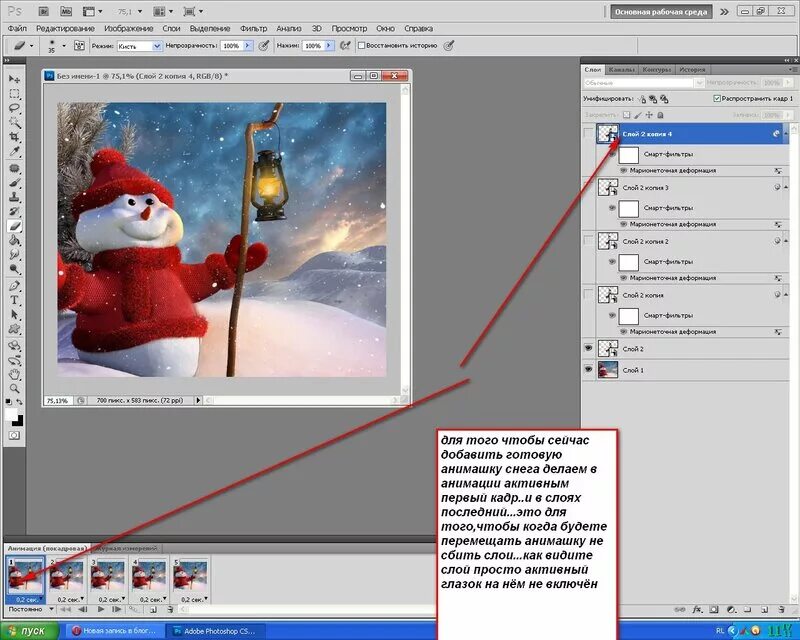Select the Eraser tool in toolbox
This screenshot has height=640, width=800.
[x=14, y=226]
